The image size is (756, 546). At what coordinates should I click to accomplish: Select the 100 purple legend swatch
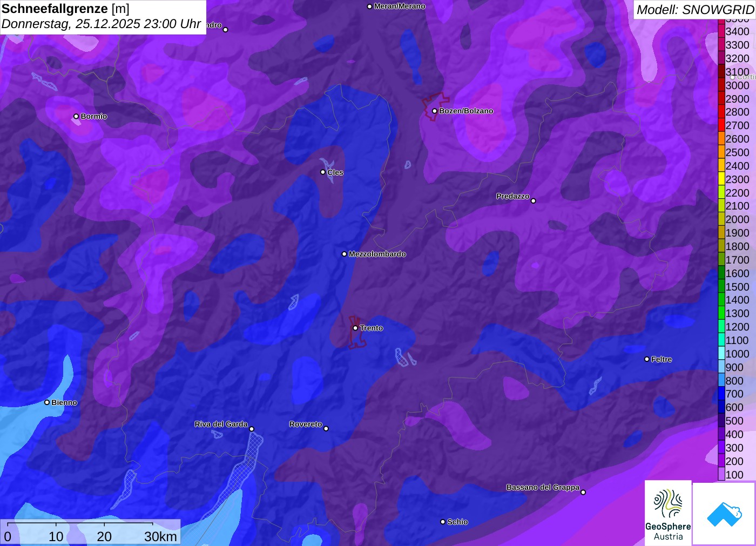click(x=721, y=474)
